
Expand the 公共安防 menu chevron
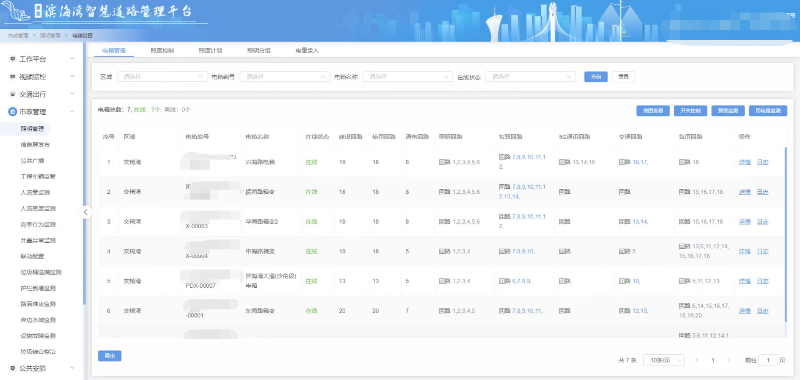click(x=72, y=368)
